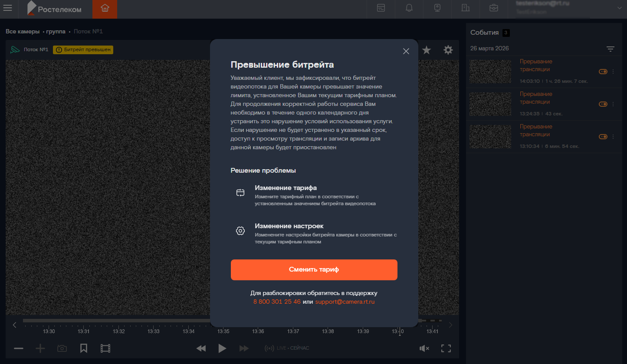Click the 13:32 mark on the timeline

pos(119,331)
